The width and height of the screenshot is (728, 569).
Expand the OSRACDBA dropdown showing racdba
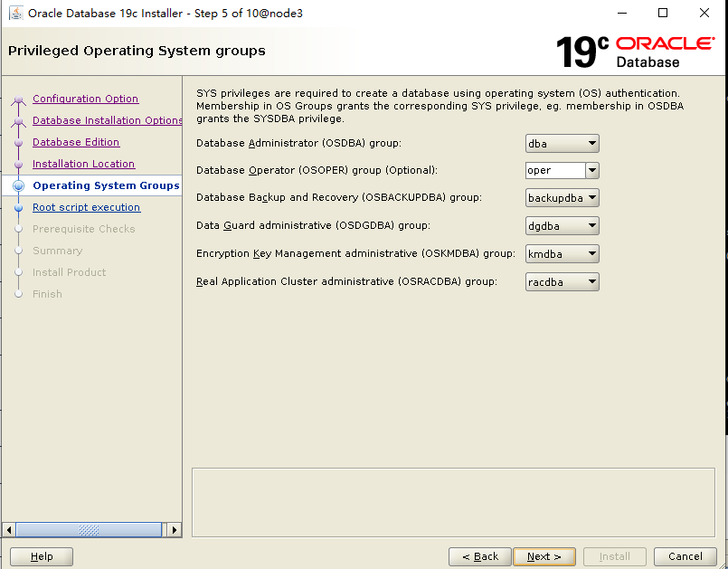tap(562, 281)
